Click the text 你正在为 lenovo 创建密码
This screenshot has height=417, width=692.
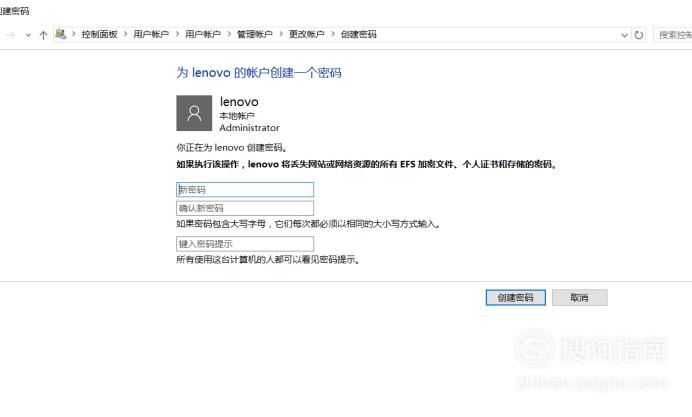[232, 147]
